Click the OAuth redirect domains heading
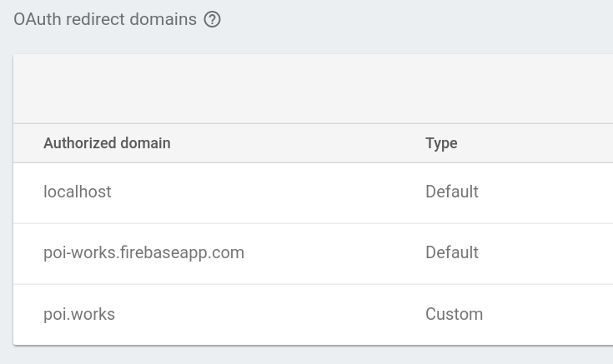The height and width of the screenshot is (364, 613). click(x=105, y=19)
